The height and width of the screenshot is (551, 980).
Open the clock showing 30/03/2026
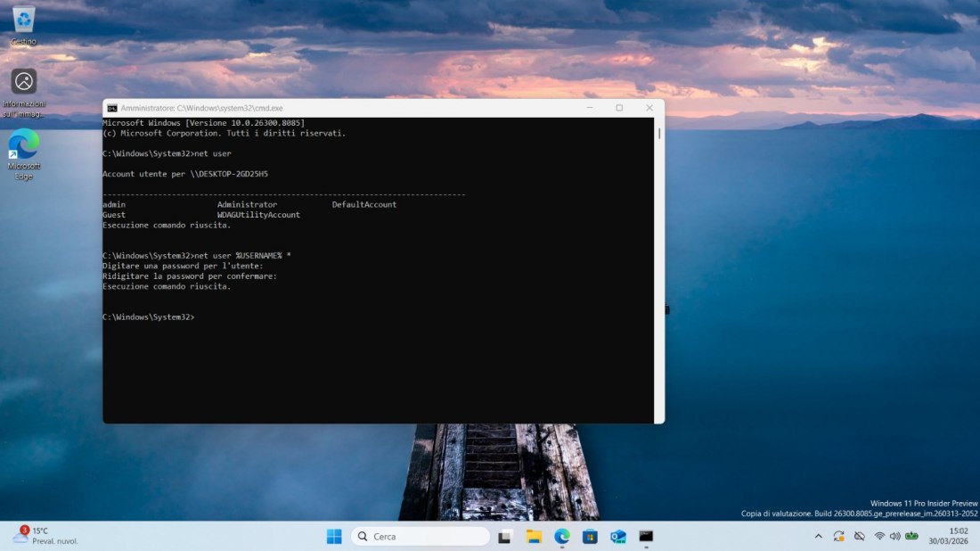coord(946,536)
